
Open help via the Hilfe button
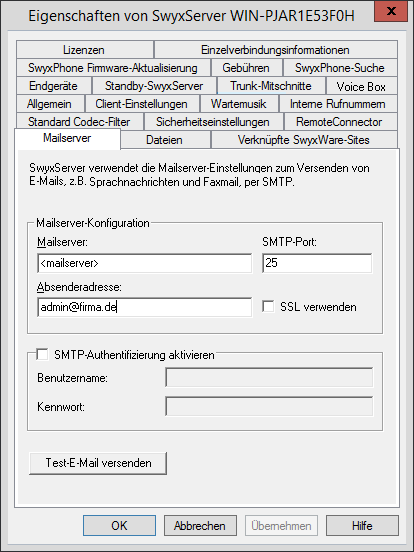[362, 526]
